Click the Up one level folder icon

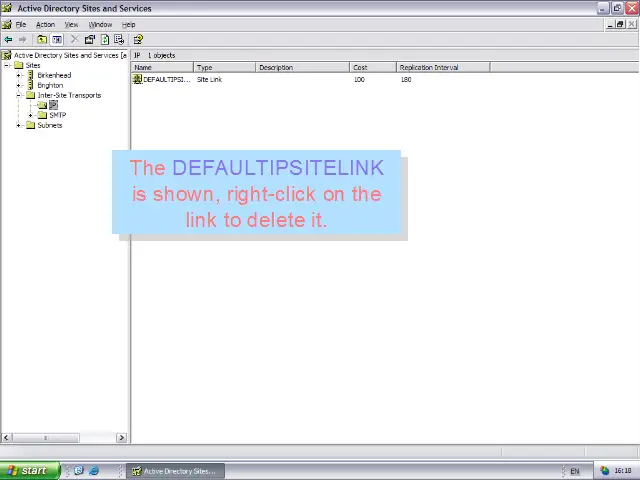tap(42, 40)
